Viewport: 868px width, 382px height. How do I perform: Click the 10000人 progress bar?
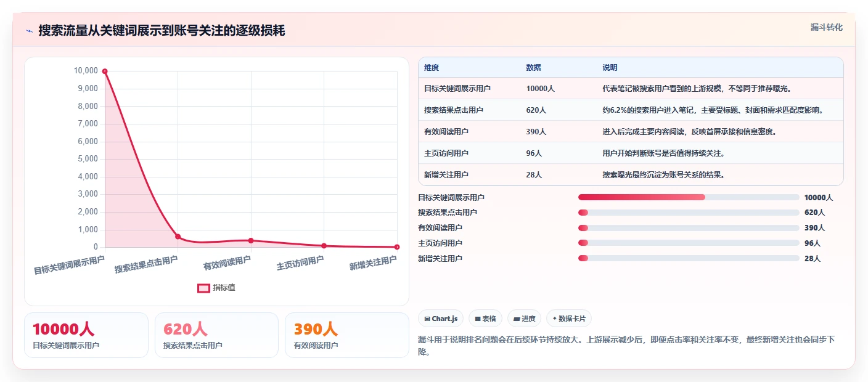pyautogui.click(x=689, y=197)
